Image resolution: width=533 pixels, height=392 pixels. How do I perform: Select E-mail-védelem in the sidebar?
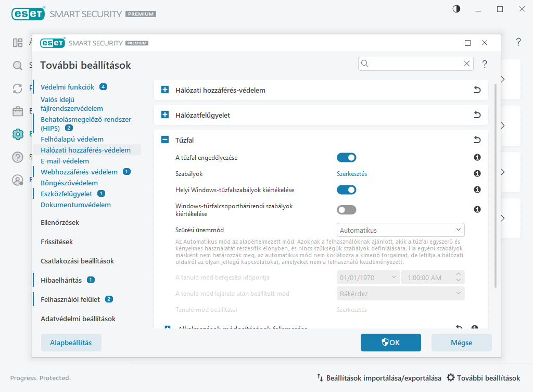tap(65, 161)
